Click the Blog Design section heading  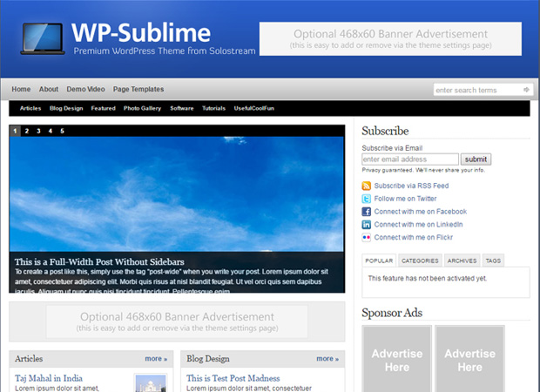(208, 359)
